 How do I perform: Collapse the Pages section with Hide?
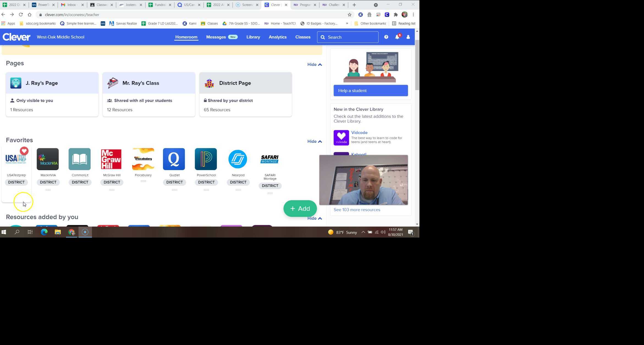(314, 65)
